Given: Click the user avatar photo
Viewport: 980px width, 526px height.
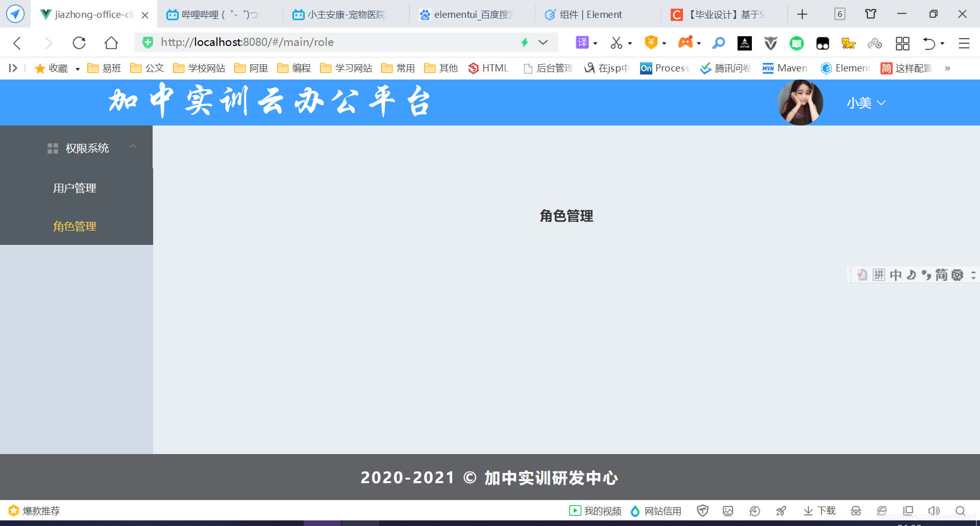Looking at the screenshot, I should tap(800, 103).
